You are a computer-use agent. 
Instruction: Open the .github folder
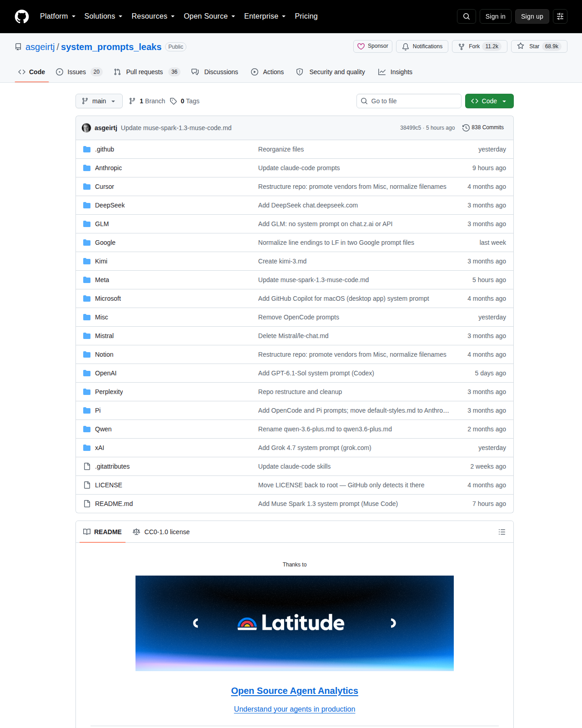click(x=105, y=149)
